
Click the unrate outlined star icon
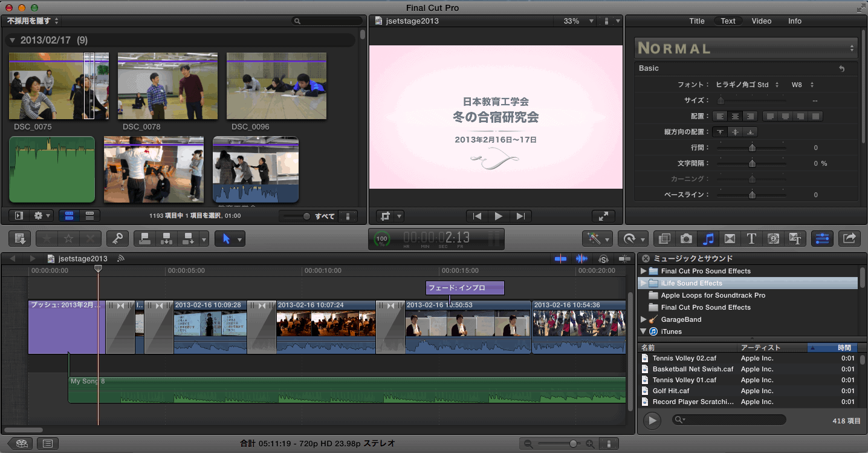[69, 238]
